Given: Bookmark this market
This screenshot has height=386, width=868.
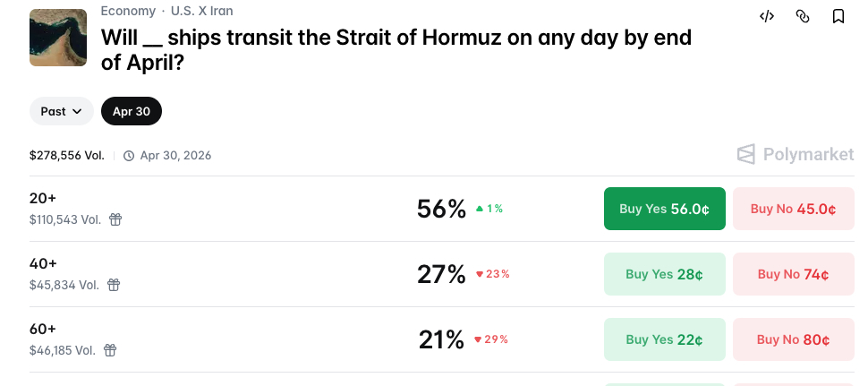Looking at the screenshot, I should (x=838, y=16).
